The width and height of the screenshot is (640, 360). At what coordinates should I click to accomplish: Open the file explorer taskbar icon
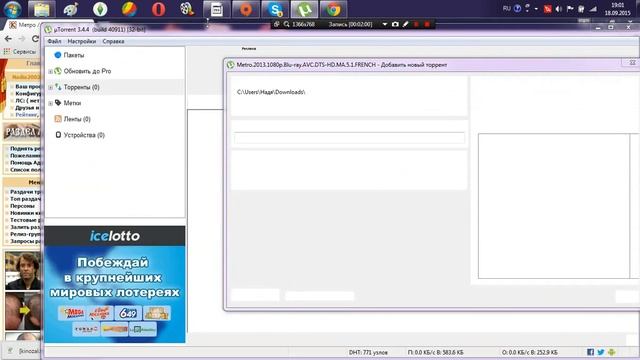[42, 9]
